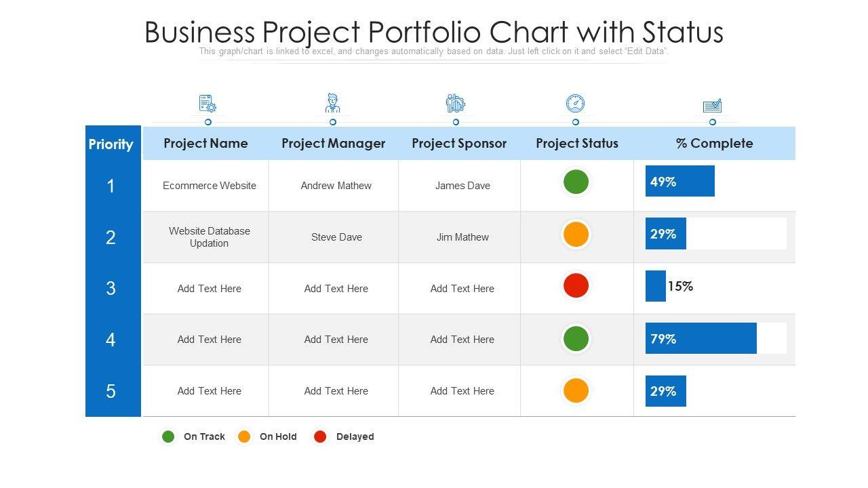This screenshot has height=488, width=868.
Task: Click the Project Status column header
Action: tap(576, 143)
